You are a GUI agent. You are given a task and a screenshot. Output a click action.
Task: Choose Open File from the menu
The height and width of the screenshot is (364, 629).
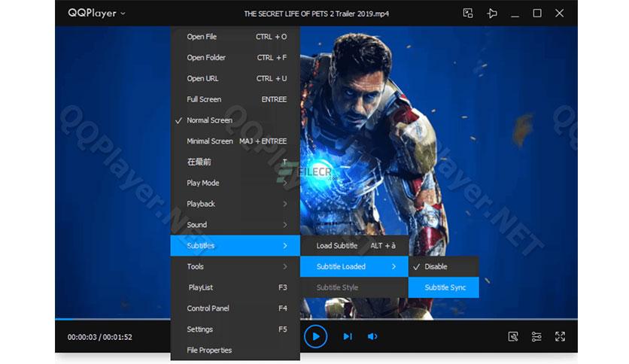coord(235,37)
